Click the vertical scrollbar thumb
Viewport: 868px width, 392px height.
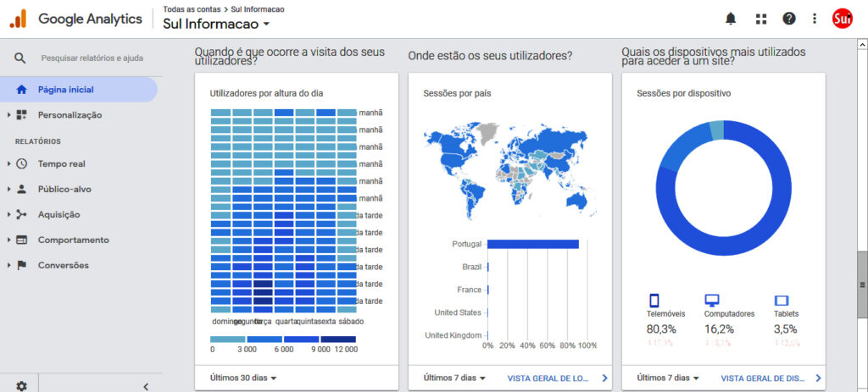(862, 284)
